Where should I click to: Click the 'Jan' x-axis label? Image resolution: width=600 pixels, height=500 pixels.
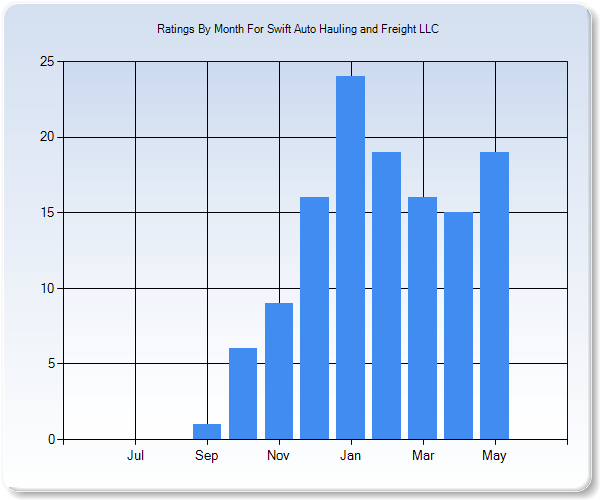[351, 455]
